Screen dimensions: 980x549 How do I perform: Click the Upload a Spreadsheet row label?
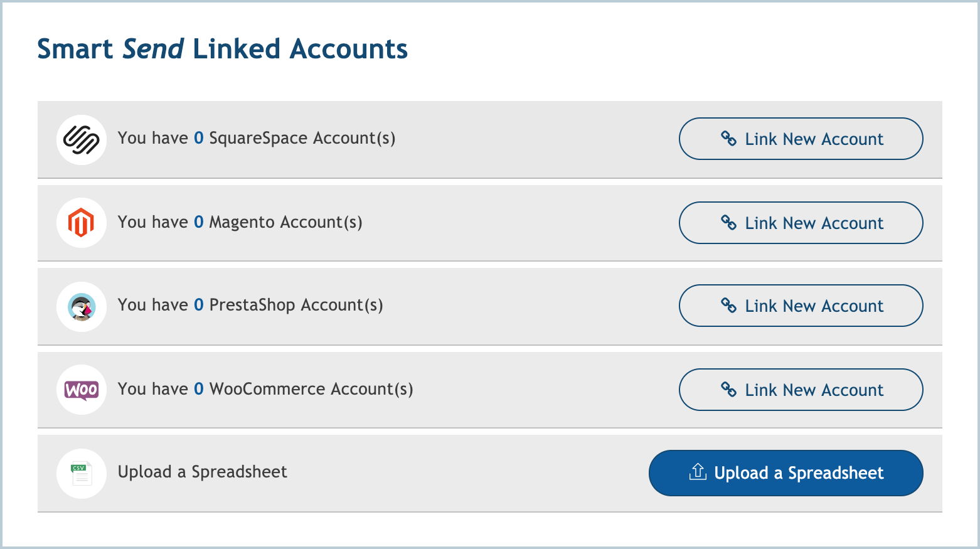(x=202, y=472)
